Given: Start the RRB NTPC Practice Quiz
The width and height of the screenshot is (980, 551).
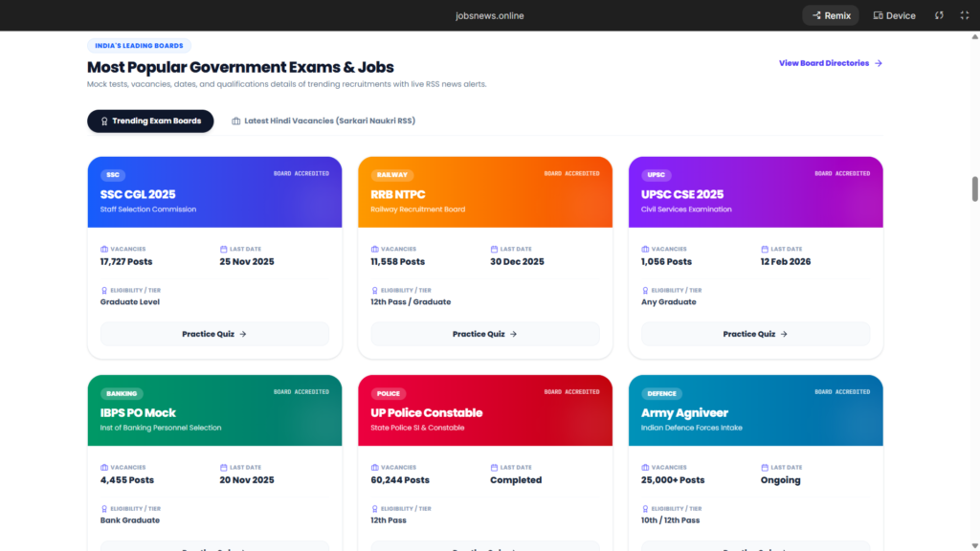Looking at the screenshot, I should [485, 334].
